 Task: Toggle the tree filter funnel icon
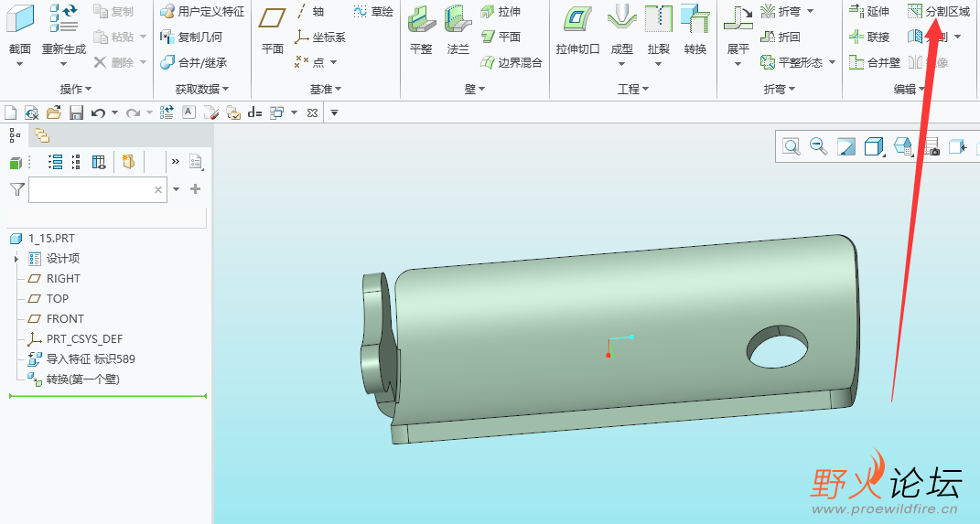16,188
